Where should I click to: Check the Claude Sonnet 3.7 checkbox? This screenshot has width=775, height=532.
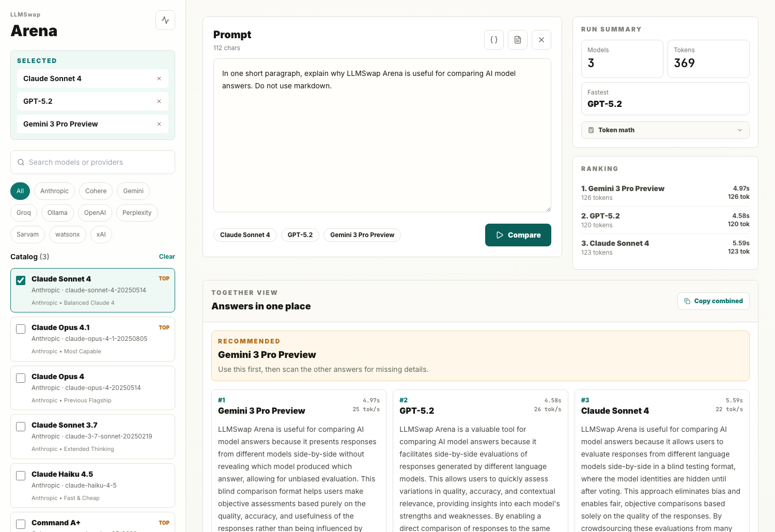pos(21,427)
